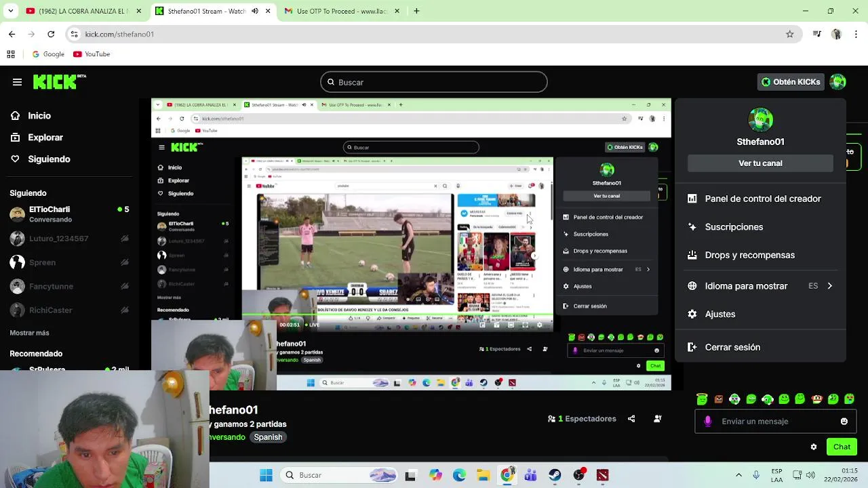The width and height of the screenshot is (868, 488).
Task: Open the Google bookmark
Action: click(49, 54)
